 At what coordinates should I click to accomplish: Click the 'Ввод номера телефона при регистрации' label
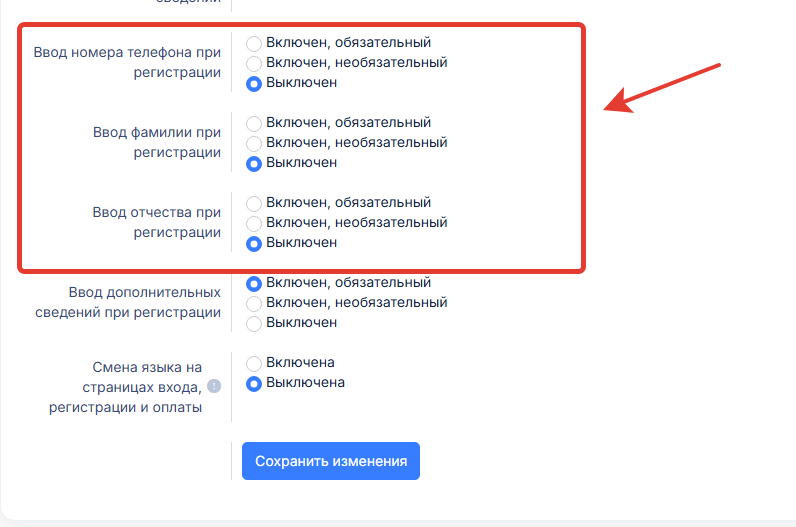pos(127,62)
